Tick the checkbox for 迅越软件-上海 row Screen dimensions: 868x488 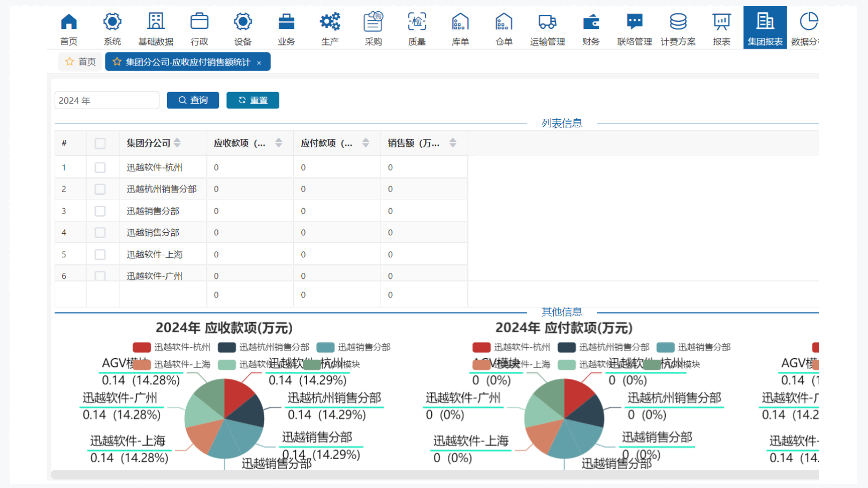click(100, 255)
